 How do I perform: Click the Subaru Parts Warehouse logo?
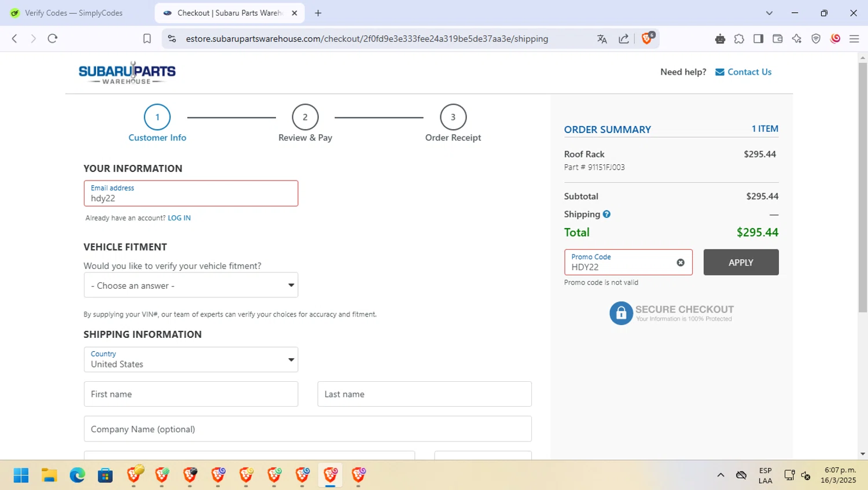127,73
